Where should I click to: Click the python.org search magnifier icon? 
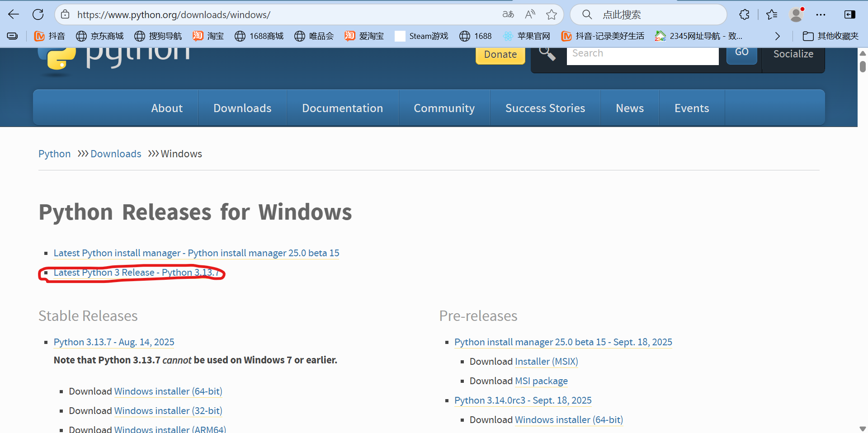click(547, 54)
